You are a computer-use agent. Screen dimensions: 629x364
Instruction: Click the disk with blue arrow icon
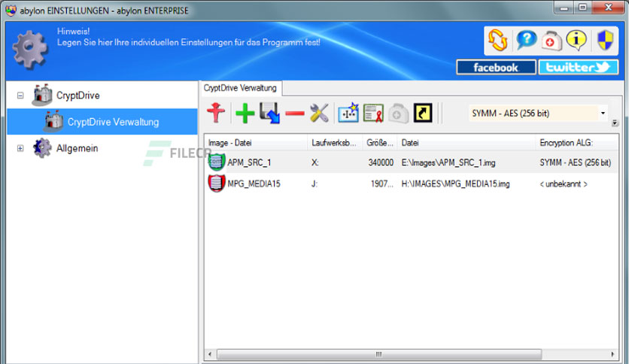pyautogui.click(x=269, y=113)
